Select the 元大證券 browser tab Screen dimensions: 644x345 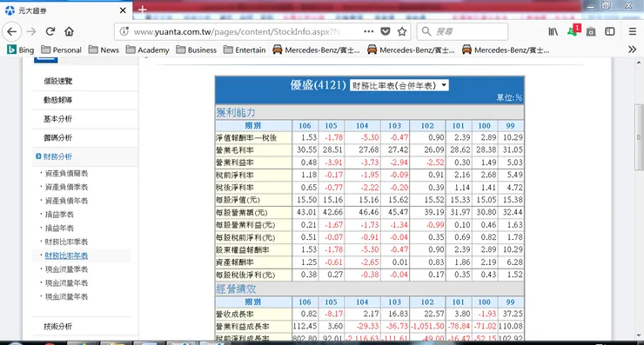pyautogui.click(x=66, y=10)
